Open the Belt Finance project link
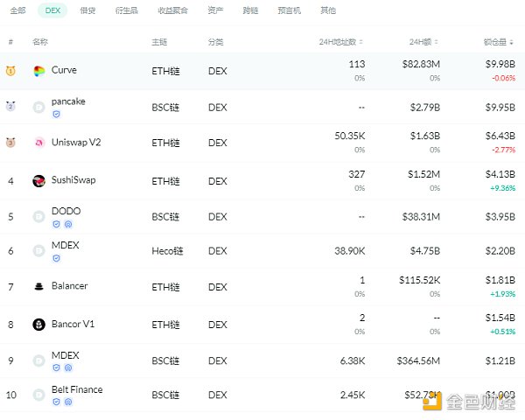The image size is (525, 420). [x=77, y=389]
